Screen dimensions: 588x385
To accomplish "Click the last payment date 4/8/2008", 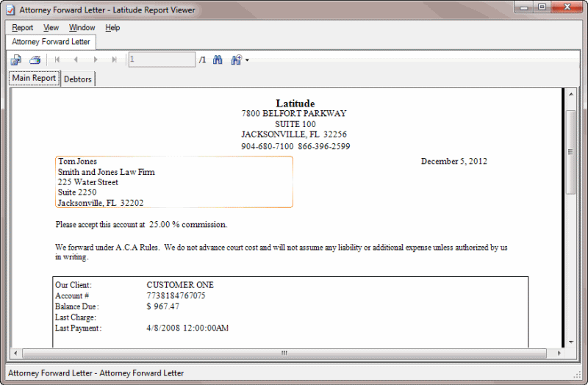I will pyautogui.click(x=187, y=328).
